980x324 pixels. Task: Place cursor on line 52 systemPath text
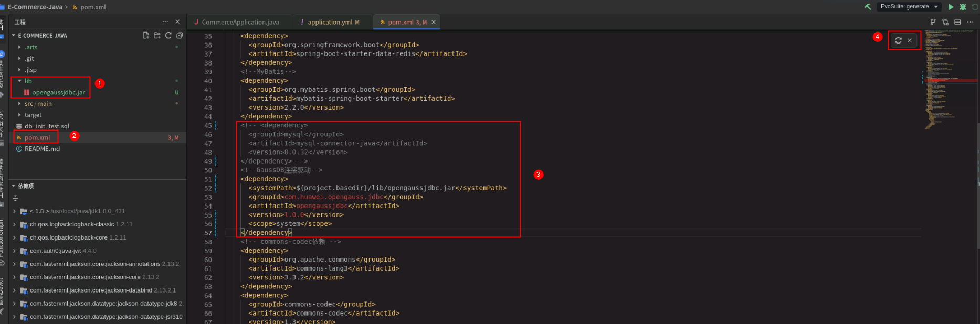click(x=377, y=188)
